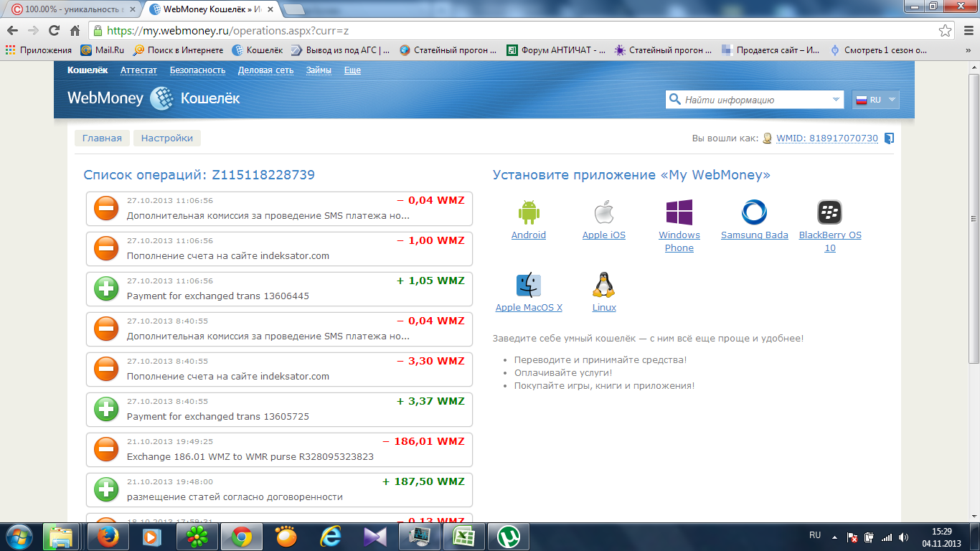Click Payment for exchanged trans 13605725 row
The height and width of the screenshot is (551, 980).
pyautogui.click(x=279, y=409)
